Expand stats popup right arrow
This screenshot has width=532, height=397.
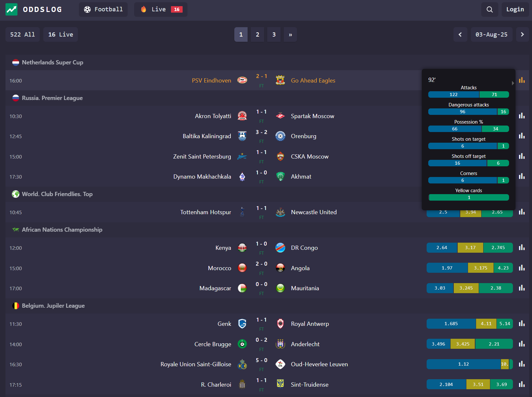513,83
